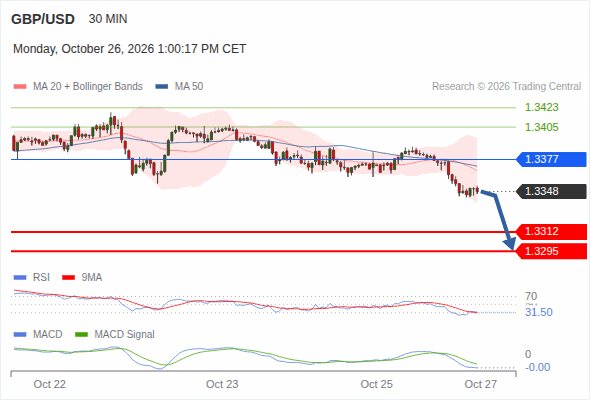Click the Oct 27 date axis label

point(481,384)
